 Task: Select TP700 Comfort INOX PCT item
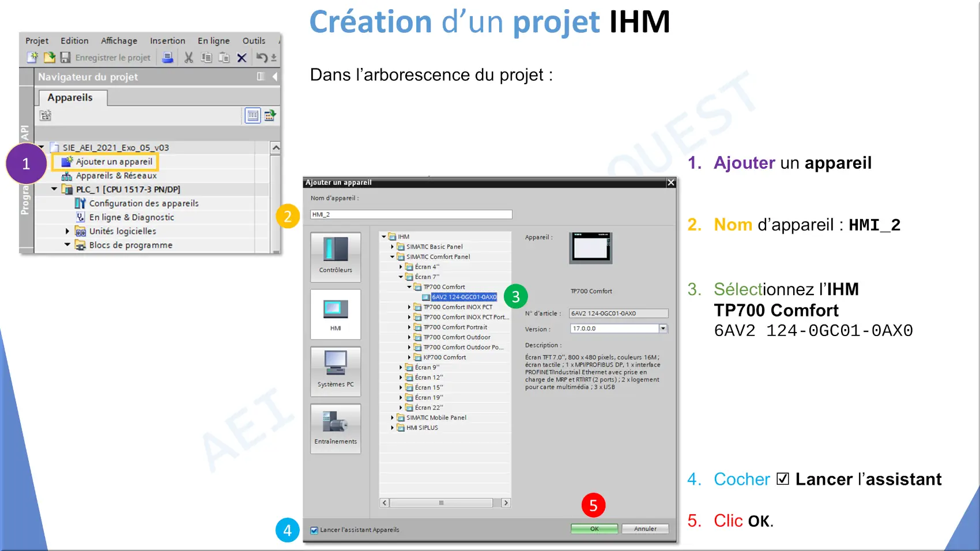pyautogui.click(x=458, y=307)
